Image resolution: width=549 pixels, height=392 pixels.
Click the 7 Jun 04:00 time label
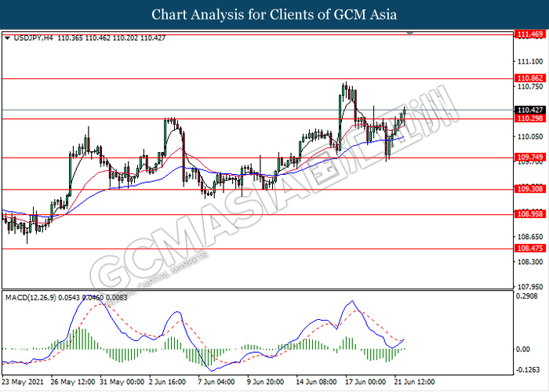pyautogui.click(x=216, y=382)
